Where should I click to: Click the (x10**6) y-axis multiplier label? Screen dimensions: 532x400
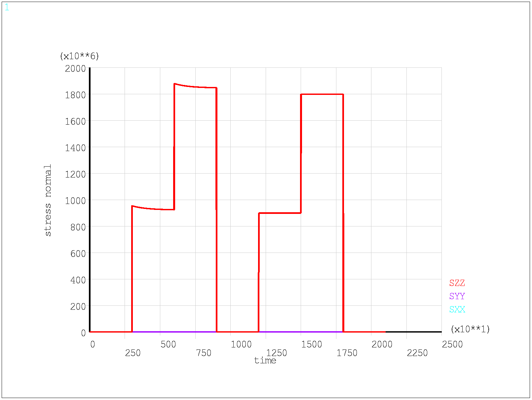(x=79, y=56)
